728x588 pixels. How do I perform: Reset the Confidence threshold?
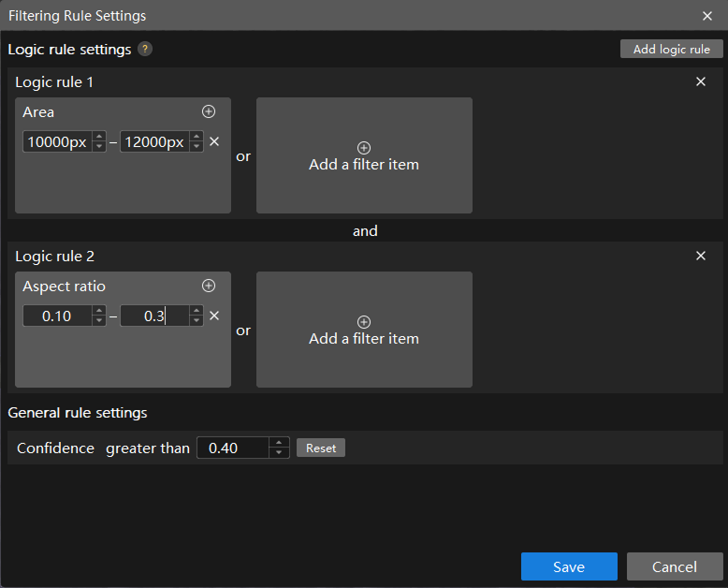321,448
